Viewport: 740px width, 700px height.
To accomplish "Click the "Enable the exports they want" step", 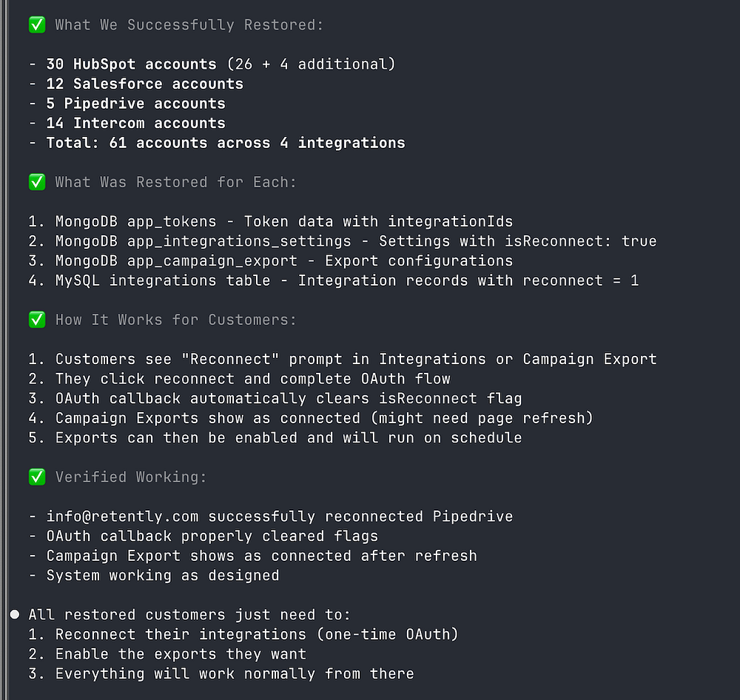I will [181, 654].
